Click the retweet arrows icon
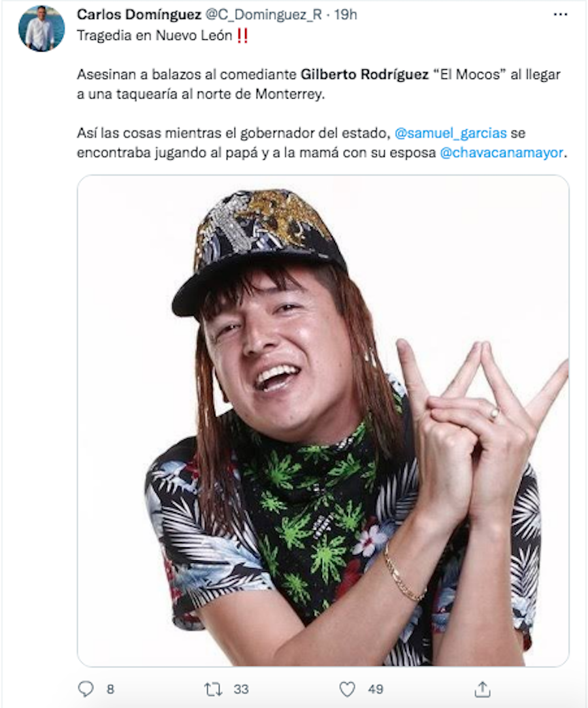 (x=213, y=689)
